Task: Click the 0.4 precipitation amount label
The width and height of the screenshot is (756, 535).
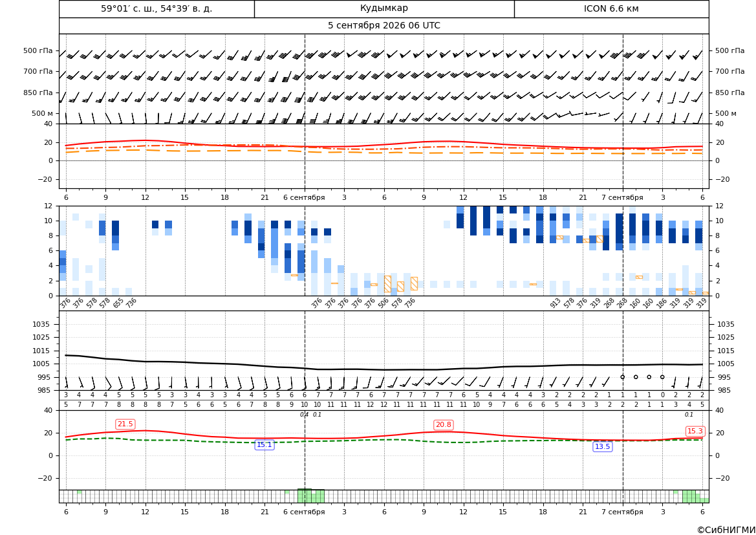Action: (304, 415)
